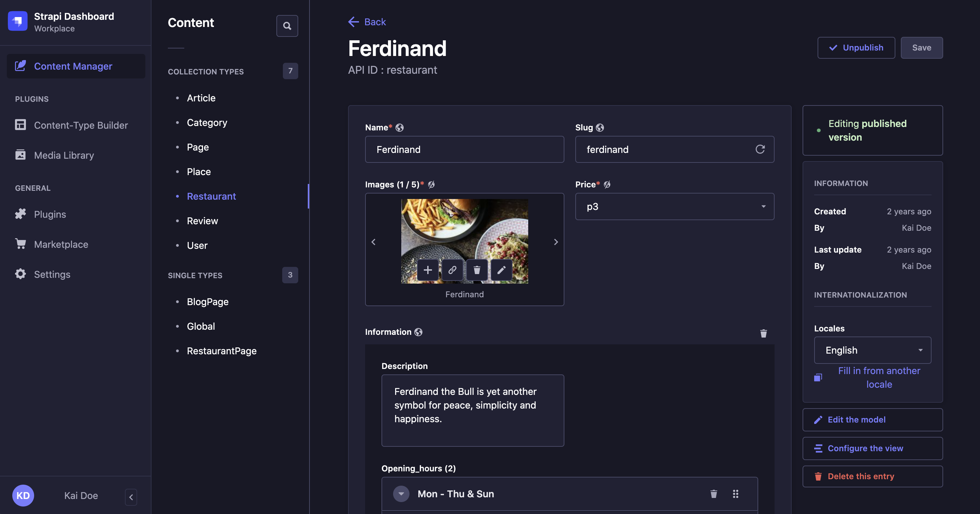The width and height of the screenshot is (980, 514).
Task: Click Fill in from another locale
Action: pos(879,377)
